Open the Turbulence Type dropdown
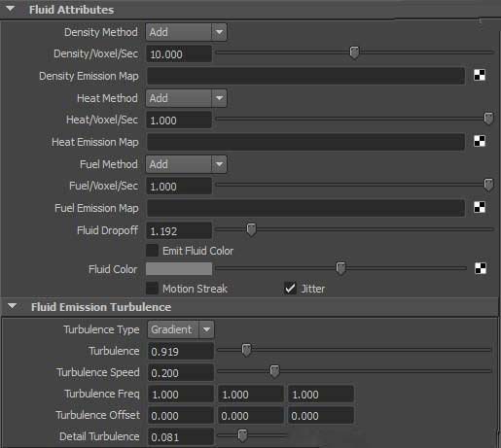The width and height of the screenshot is (501, 448). (181, 329)
